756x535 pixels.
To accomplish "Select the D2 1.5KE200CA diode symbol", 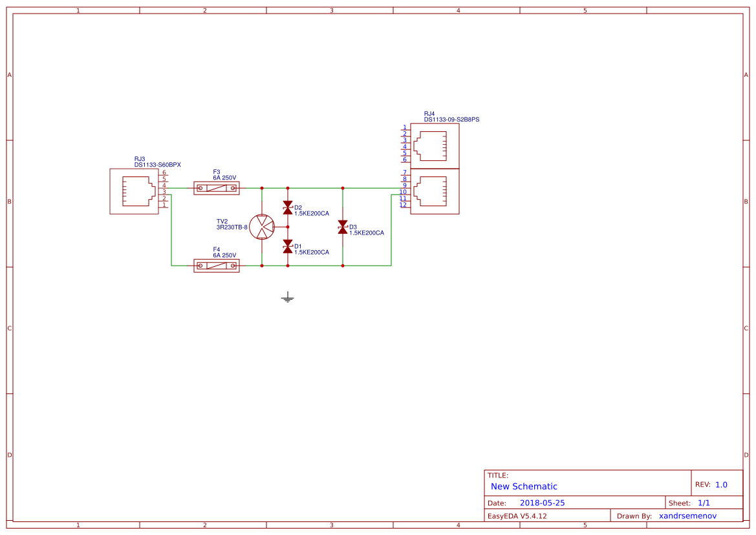I will [x=287, y=207].
